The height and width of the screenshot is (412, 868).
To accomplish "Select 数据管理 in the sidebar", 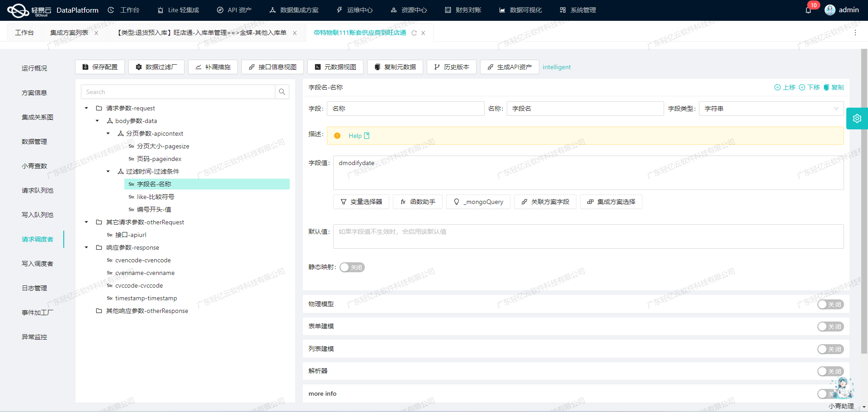I will [x=34, y=142].
